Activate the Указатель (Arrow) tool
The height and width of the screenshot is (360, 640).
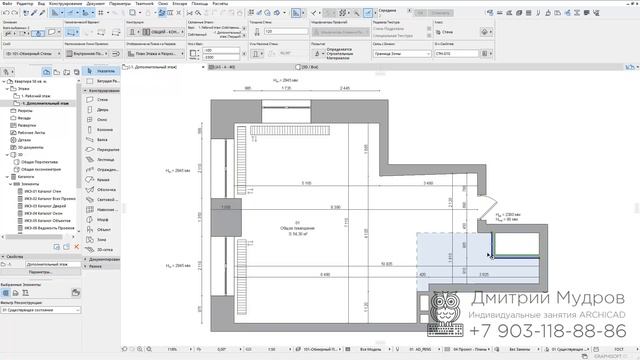(x=101, y=71)
